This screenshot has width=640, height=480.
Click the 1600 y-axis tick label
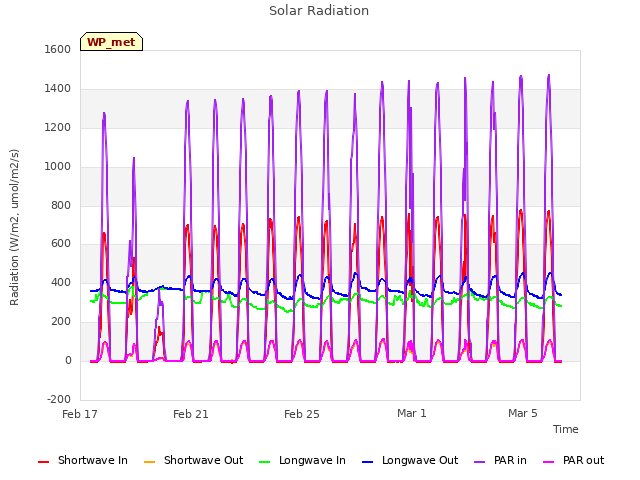pyautogui.click(x=58, y=49)
